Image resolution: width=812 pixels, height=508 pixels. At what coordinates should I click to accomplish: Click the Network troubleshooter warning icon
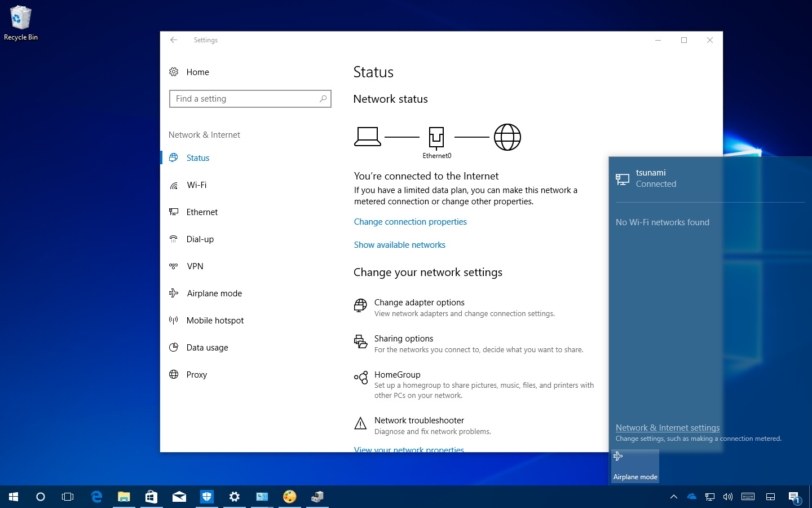360,423
